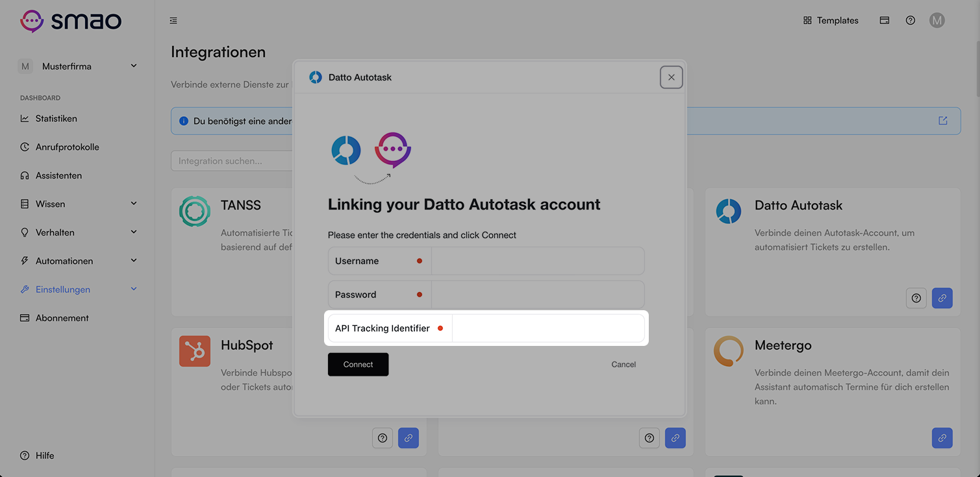Click the connect link button on HubSpot card
This screenshot has height=477, width=980.
tap(408, 438)
